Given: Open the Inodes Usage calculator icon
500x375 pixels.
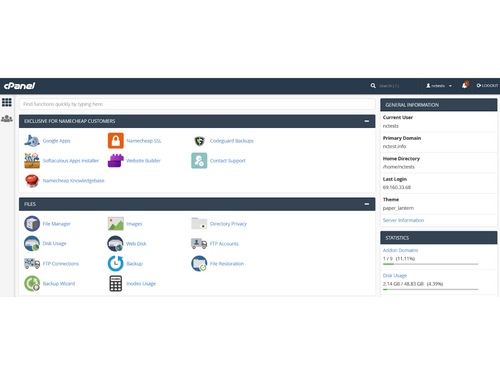Looking at the screenshot, I should click(116, 283).
